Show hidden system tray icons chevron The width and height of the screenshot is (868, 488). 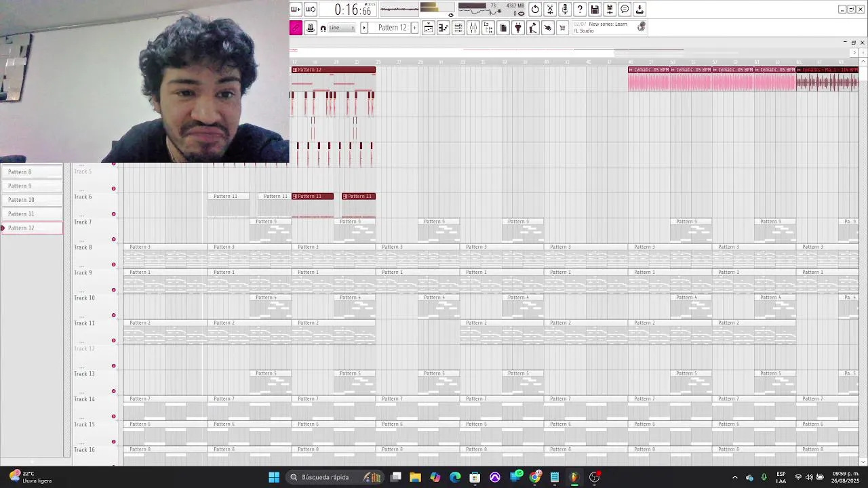click(x=735, y=477)
